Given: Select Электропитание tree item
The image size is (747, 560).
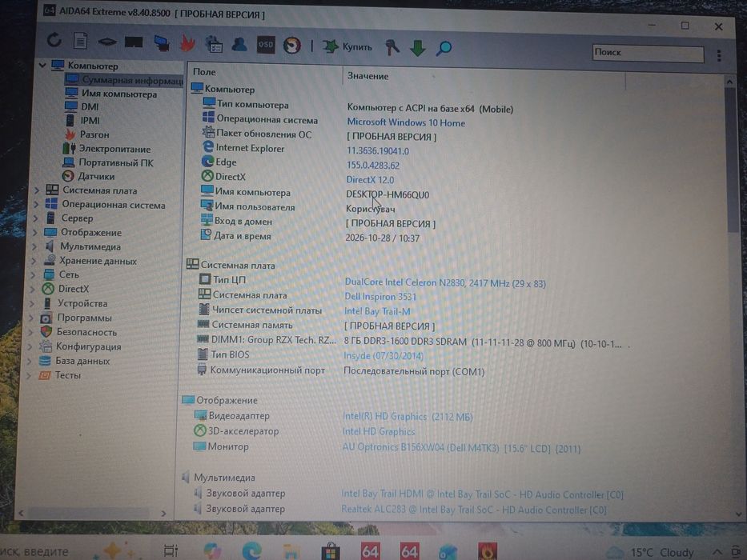Looking at the screenshot, I should [x=114, y=149].
